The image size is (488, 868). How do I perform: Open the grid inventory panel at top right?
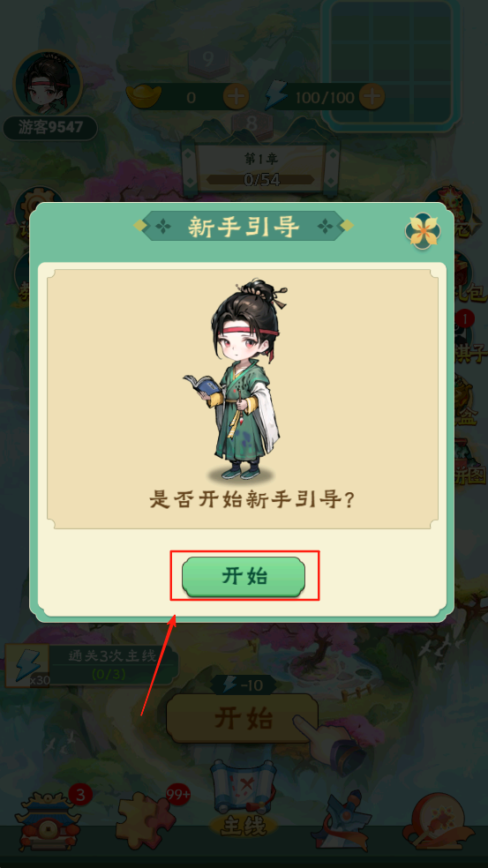pyautogui.click(x=391, y=64)
